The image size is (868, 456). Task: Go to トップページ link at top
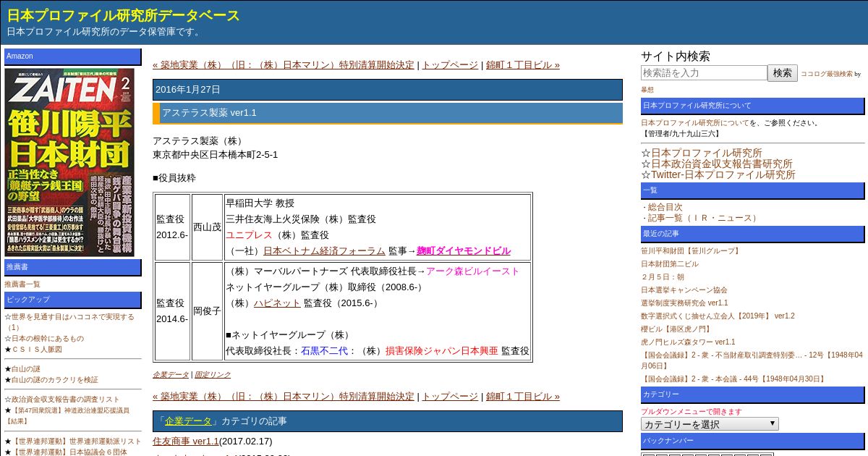[450, 65]
